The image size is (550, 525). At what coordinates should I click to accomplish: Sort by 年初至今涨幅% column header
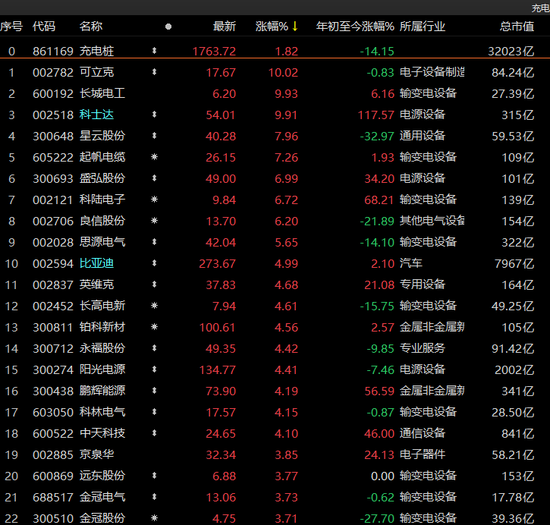tap(355, 26)
